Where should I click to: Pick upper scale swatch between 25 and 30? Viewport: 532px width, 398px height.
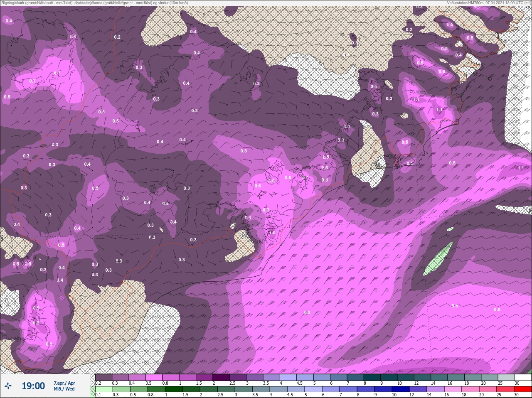[506, 377]
